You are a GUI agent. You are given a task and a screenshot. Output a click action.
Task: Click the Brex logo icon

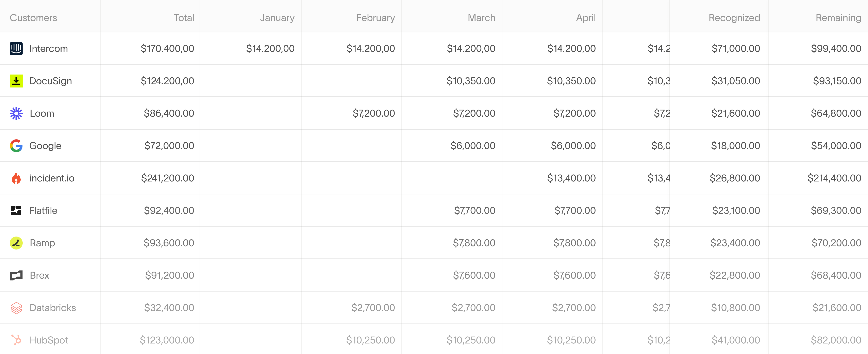tap(16, 275)
